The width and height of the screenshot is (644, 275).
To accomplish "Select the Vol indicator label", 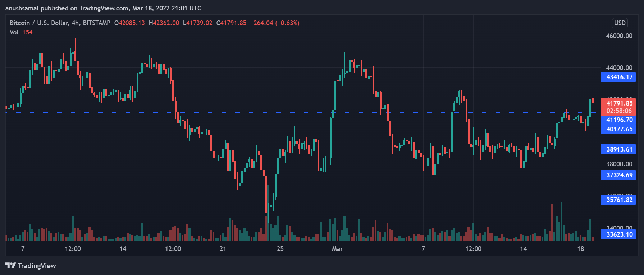I will (14, 32).
